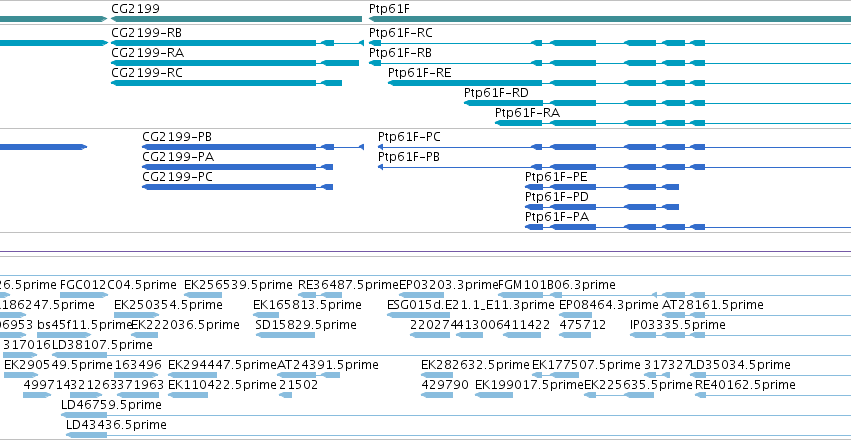Pick EST EK282632.5prime
This screenshot has height=440, width=851.
point(437,375)
